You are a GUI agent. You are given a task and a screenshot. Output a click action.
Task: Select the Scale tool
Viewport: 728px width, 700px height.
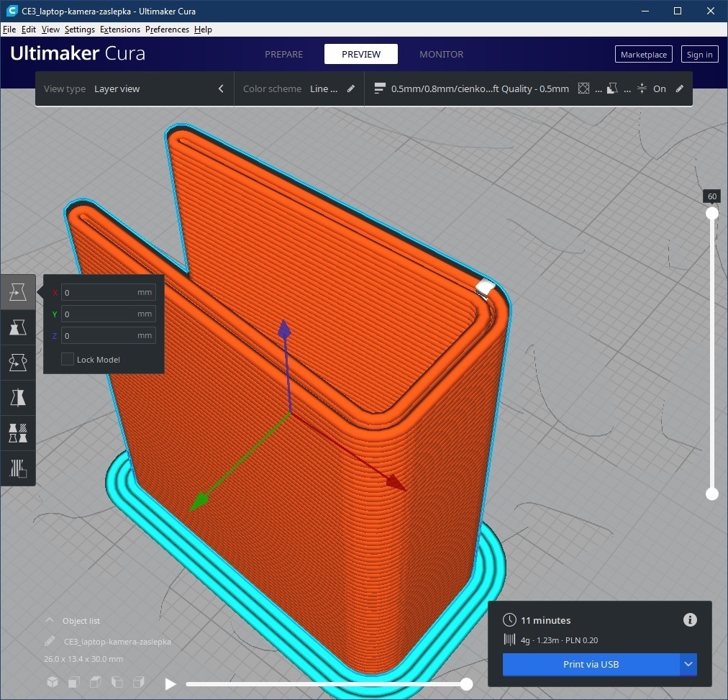point(17,327)
